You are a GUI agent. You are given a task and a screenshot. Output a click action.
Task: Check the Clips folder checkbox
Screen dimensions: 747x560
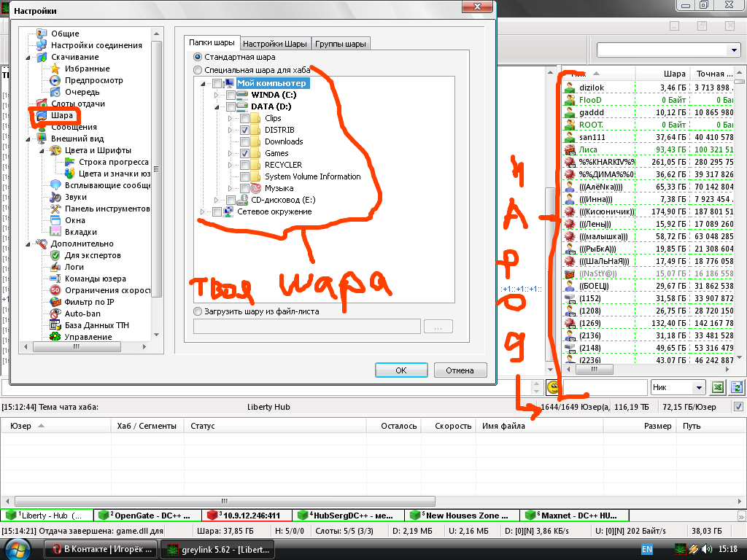click(x=244, y=118)
